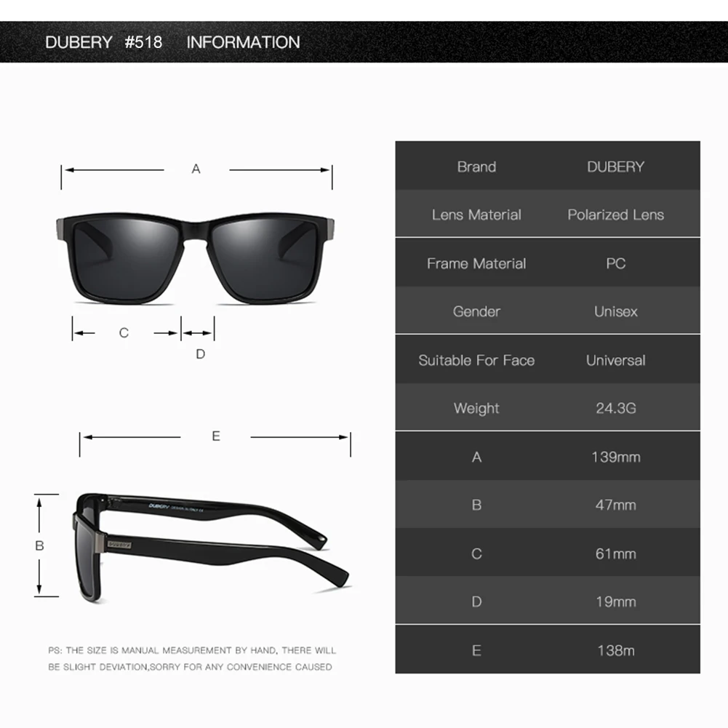The image size is (728, 728).
Task: Click the PS manual measurement disclaimer text
Action: (x=192, y=658)
